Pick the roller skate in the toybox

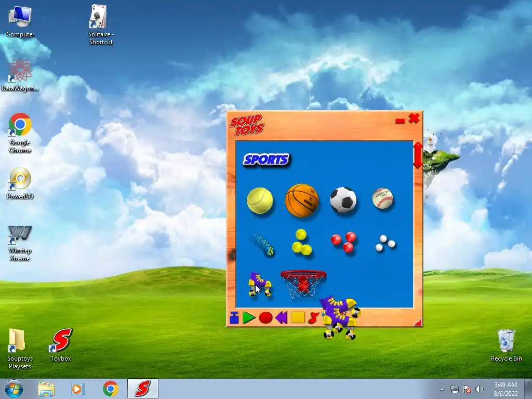[x=260, y=284]
